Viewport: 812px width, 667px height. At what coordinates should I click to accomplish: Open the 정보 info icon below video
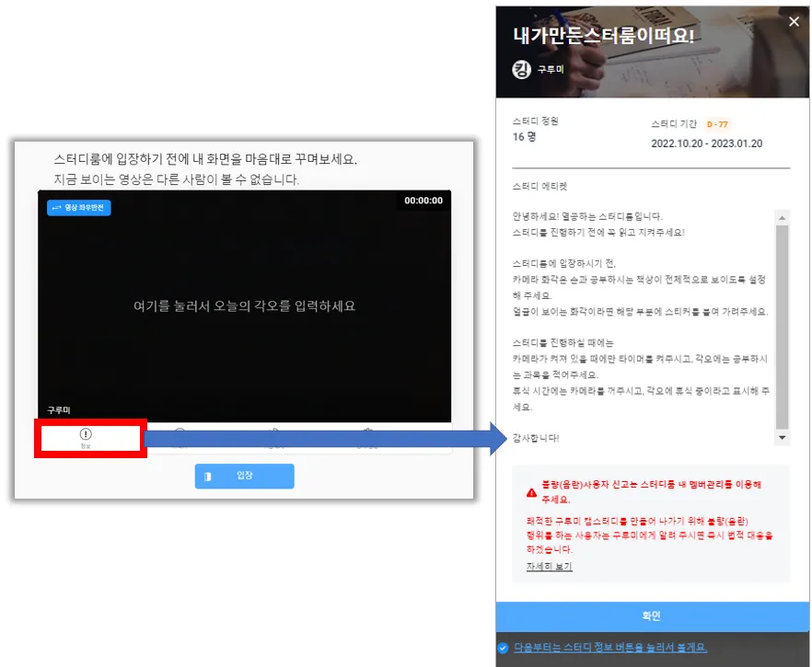[86, 438]
